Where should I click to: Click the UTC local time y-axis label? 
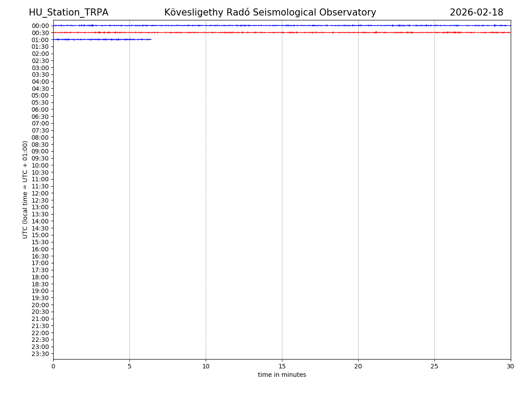(x=25, y=189)
